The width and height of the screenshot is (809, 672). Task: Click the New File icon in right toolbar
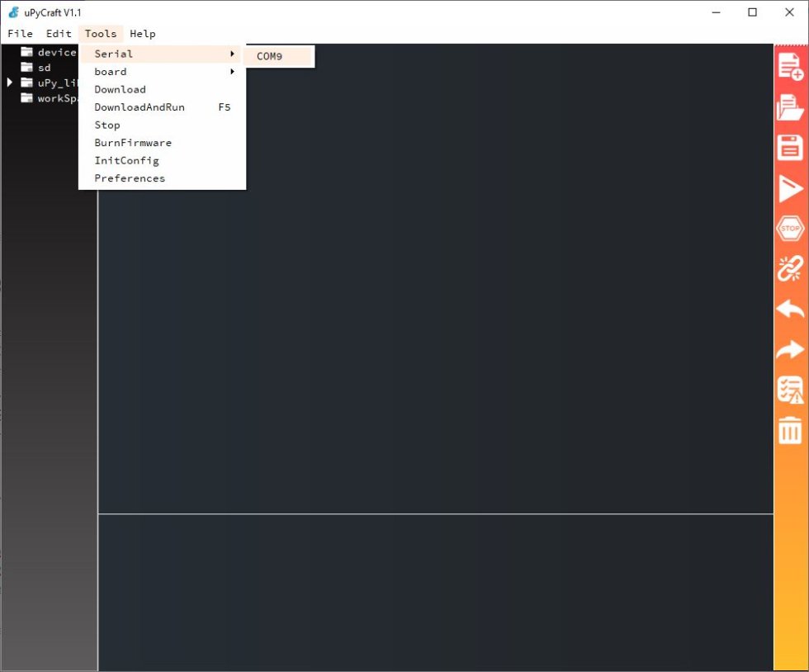click(790, 67)
